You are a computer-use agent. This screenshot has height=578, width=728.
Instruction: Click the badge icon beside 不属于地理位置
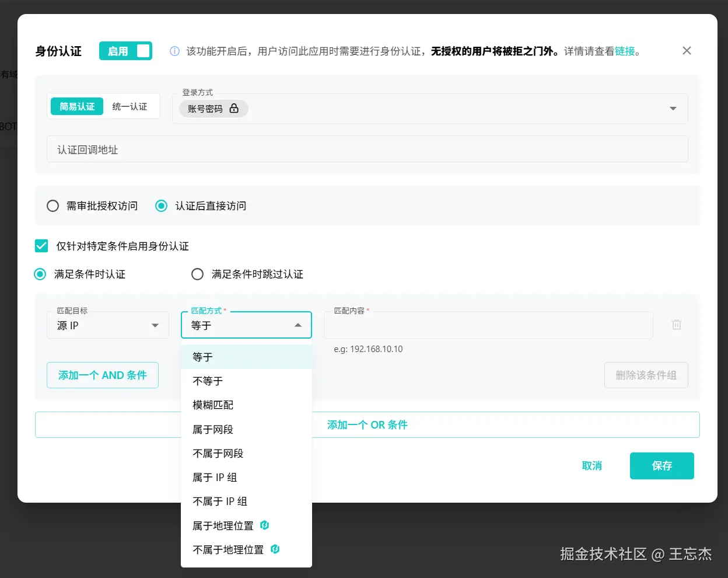click(275, 549)
